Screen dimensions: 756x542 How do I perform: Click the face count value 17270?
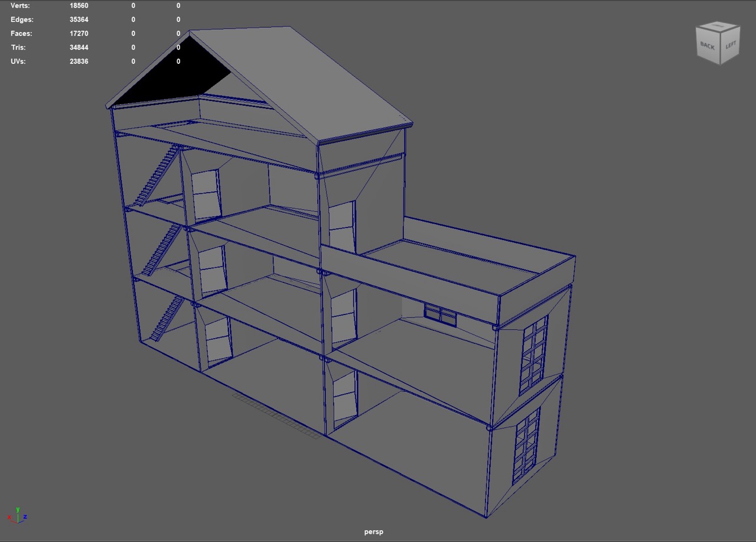(x=79, y=34)
